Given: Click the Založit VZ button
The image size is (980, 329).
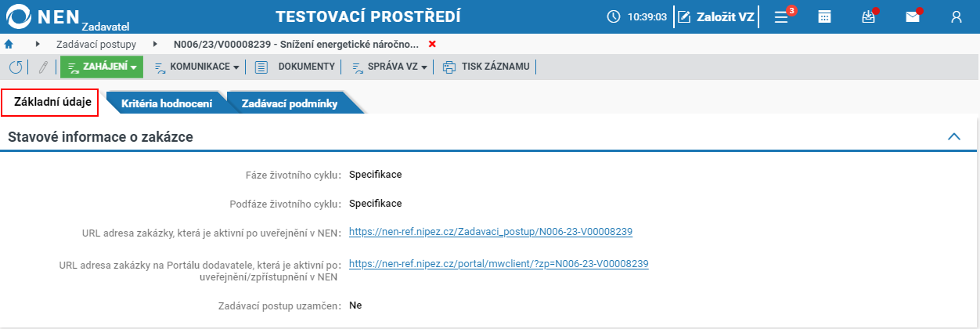Looking at the screenshot, I should (715, 16).
